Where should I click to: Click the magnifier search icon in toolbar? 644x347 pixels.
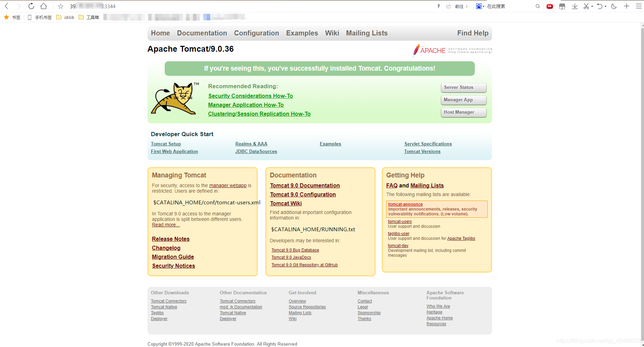coord(538,6)
